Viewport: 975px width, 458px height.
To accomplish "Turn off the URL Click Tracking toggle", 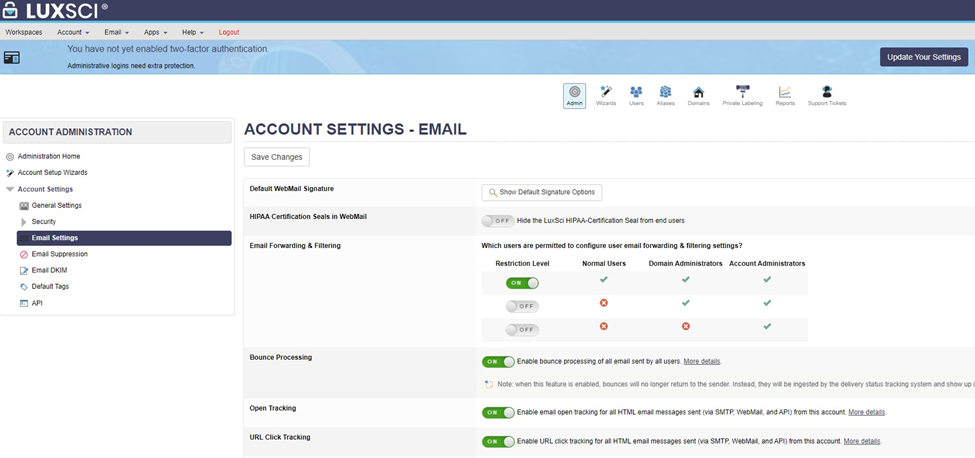I will pyautogui.click(x=498, y=441).
